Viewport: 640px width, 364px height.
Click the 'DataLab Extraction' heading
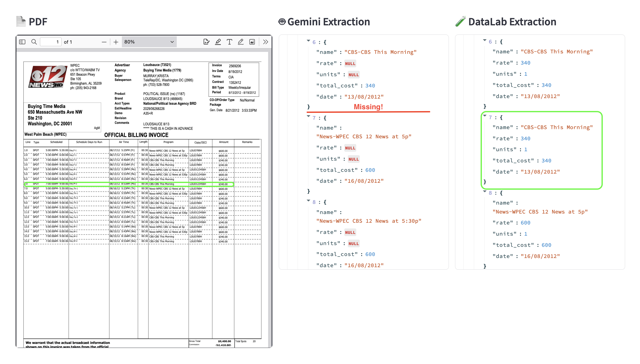point(512,22)
